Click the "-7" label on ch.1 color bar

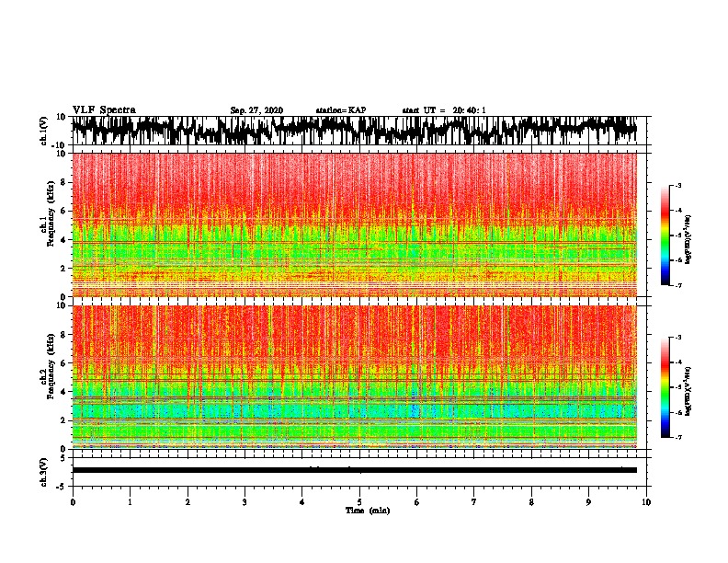pos(677,285)
